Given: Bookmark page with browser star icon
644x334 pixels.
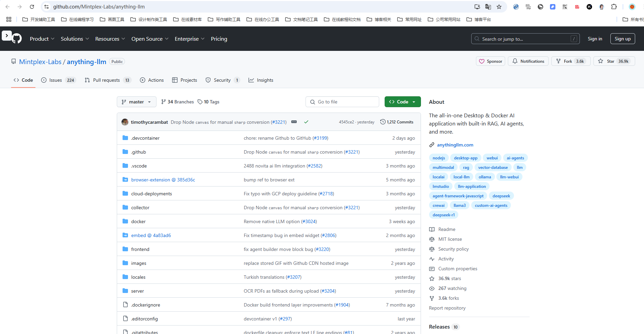Looking at the screenshot, I should point(499,7).
